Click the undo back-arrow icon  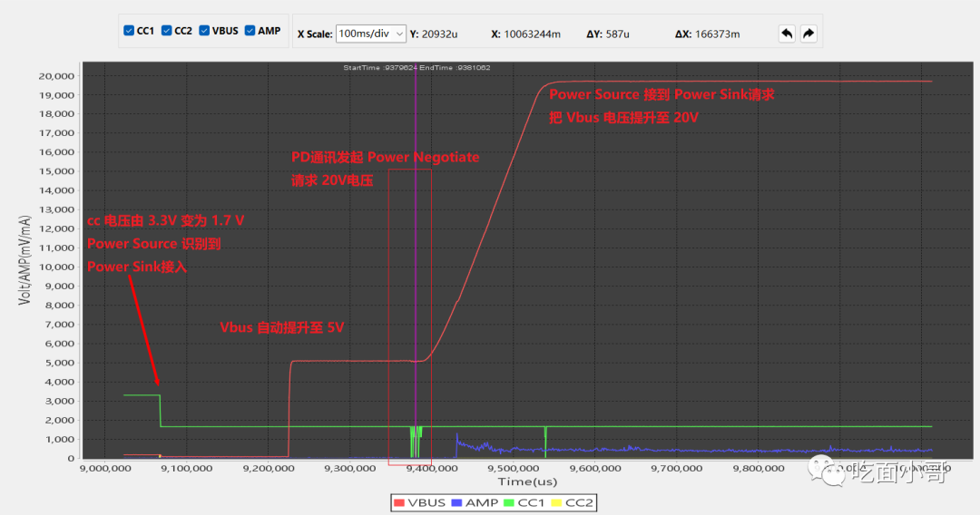pos(787,33)
